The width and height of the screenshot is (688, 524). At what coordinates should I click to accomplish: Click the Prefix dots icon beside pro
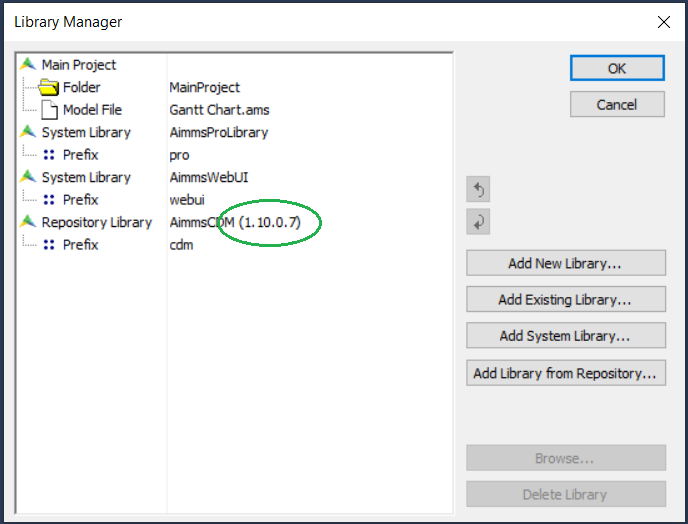(x=49, y=154)
